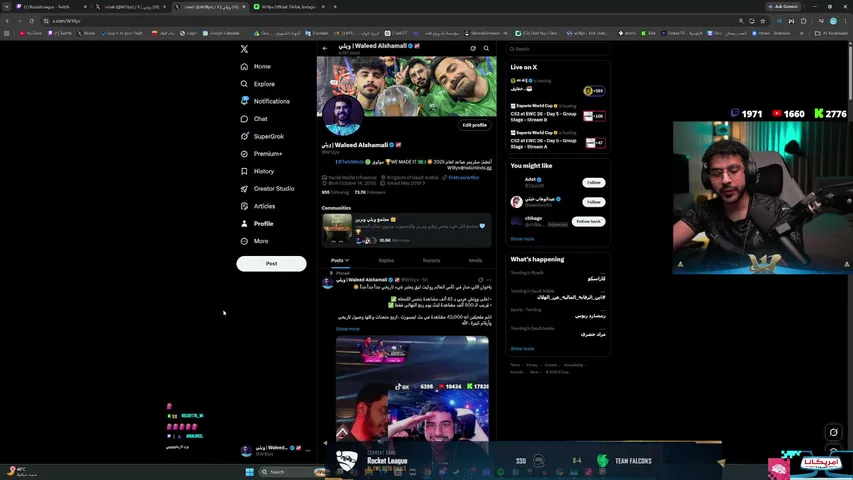Open the community card thumbnail
853x480 pixels.
tap(337, 229)
